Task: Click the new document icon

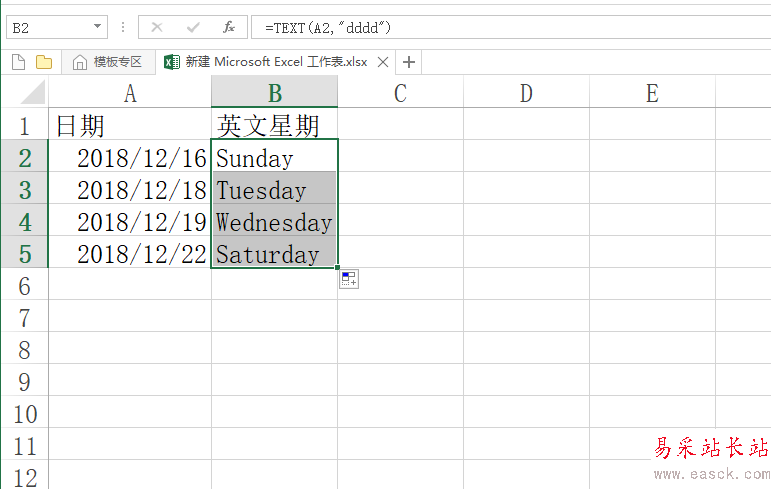Action: [18, 62]
